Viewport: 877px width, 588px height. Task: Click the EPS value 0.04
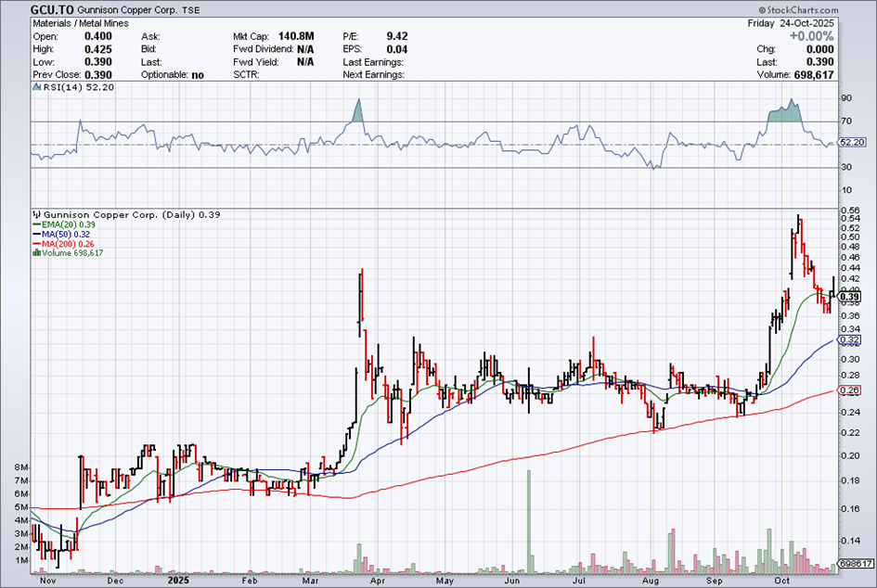click(397, 49)
